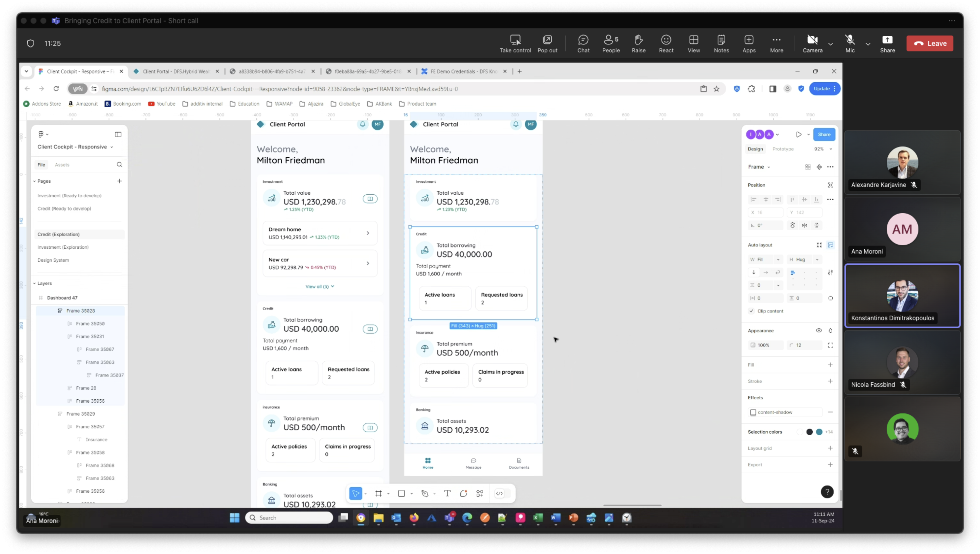980x554 pixels.
Task: Open the 92% zoom dropdown
Action: click(x=823, y=149)
